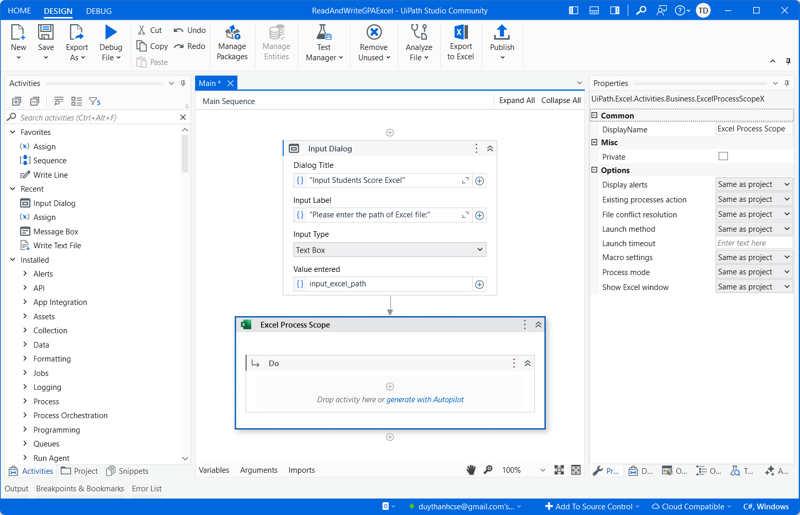The image size is (800, 515).
Task: Click the Copy tool
Action: coord(152,46)
